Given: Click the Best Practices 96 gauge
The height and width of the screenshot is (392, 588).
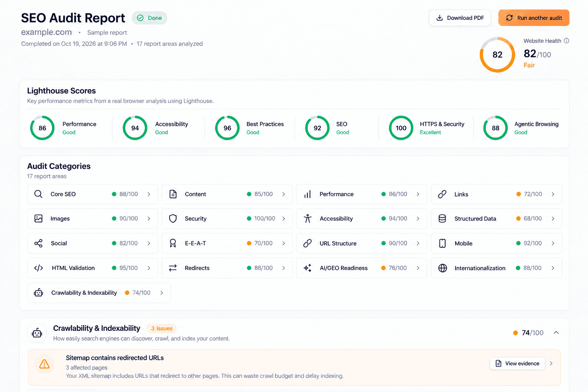Looking at the screenshot, I should 227,128.
